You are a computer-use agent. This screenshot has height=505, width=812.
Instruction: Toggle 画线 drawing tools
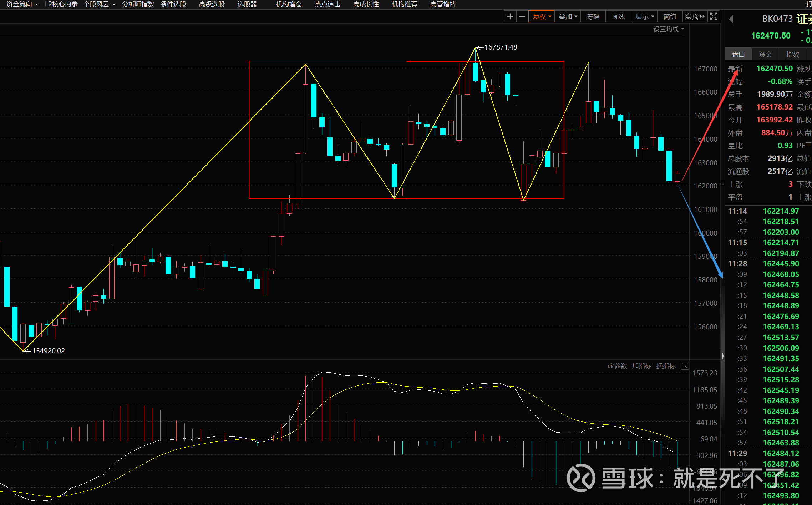pos(618,16)
